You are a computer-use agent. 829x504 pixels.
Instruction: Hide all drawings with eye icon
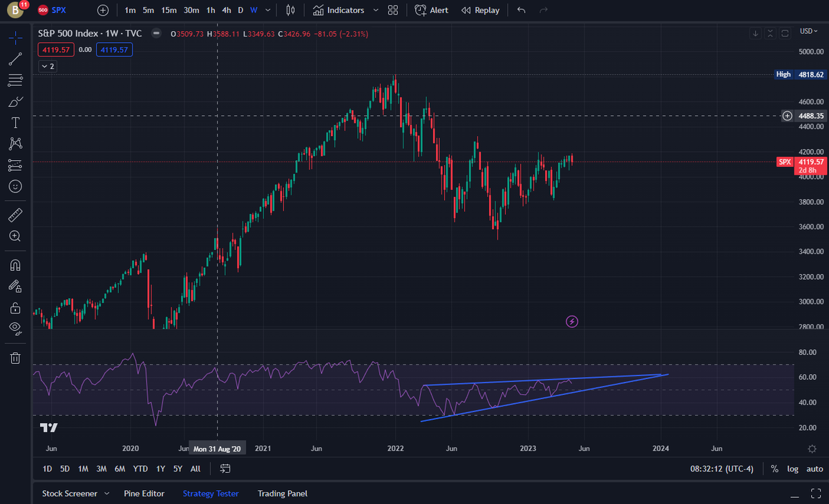click(15, 328)
